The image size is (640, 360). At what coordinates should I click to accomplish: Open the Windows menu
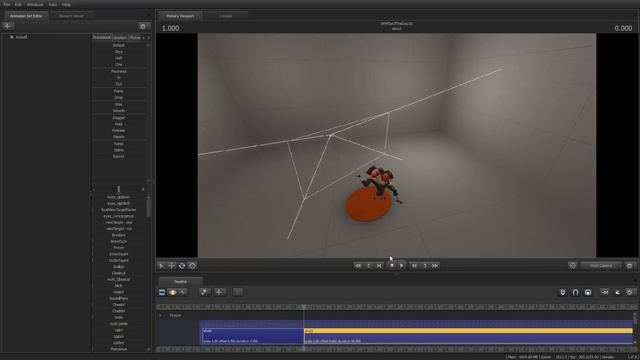[x=35, y=4]
